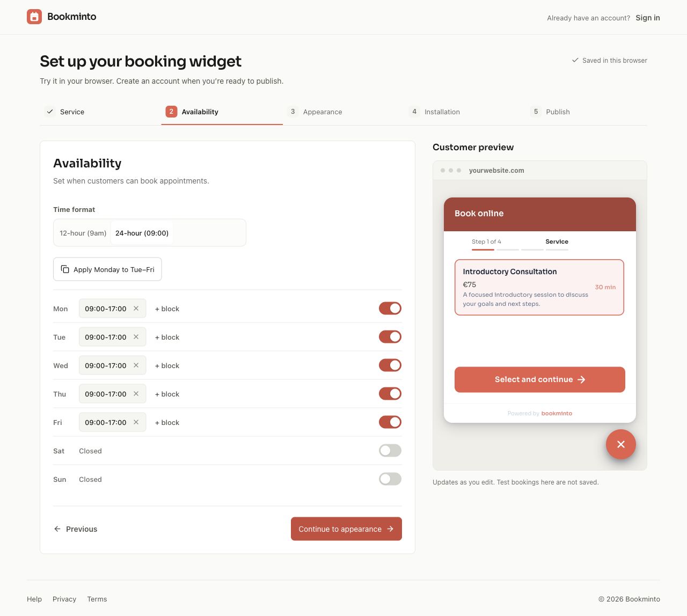
Task: Add a time block to Tuesday
Action: click(x=167, y=337)
